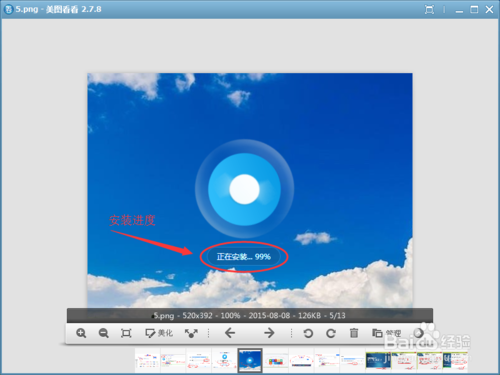The height and width of the screenshot is (375, 500).
Task: Select the last thumbnail in the filmstrip
Action: coord(455,361)
